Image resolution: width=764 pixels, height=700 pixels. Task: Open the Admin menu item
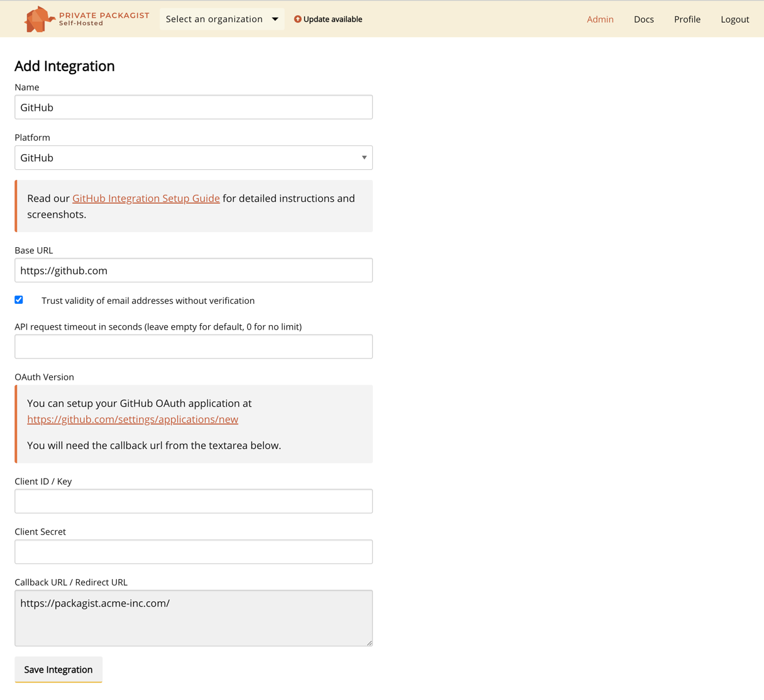coord(600,19)
